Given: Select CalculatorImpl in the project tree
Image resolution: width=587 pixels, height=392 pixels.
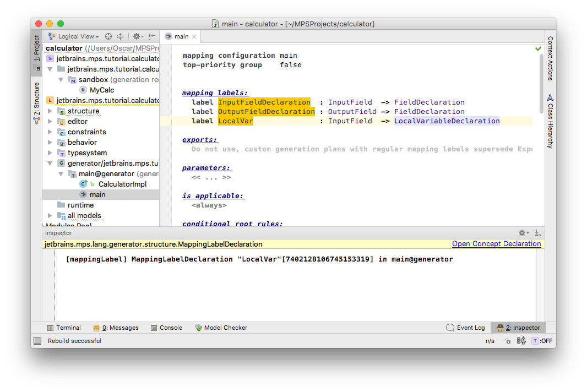Looking at the screenshot, I should [122, 184].
